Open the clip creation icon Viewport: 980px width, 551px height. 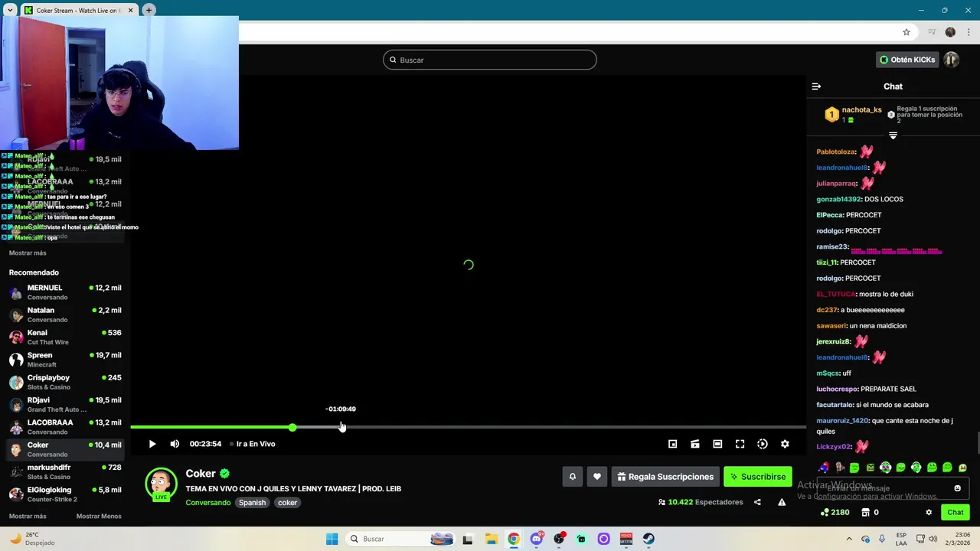coord(695,444)
